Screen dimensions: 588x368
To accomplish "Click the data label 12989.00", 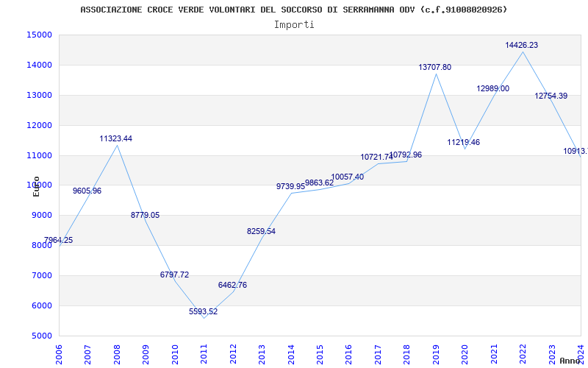I will 492,88.
